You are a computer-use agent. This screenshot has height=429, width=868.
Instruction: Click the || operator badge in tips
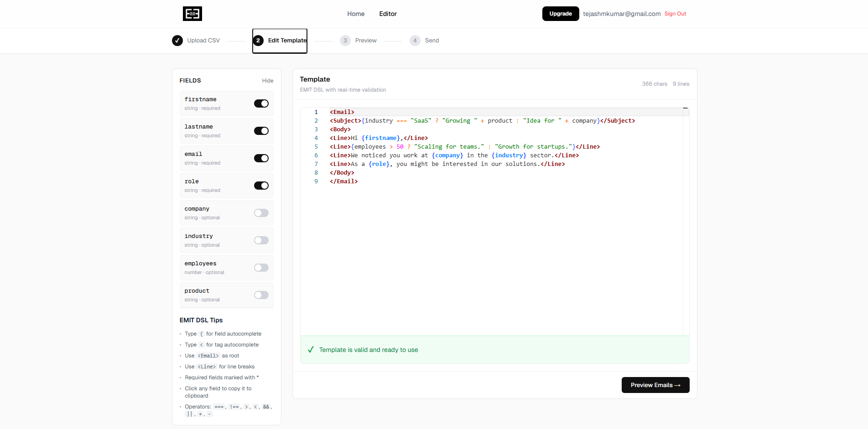(190, 413)
